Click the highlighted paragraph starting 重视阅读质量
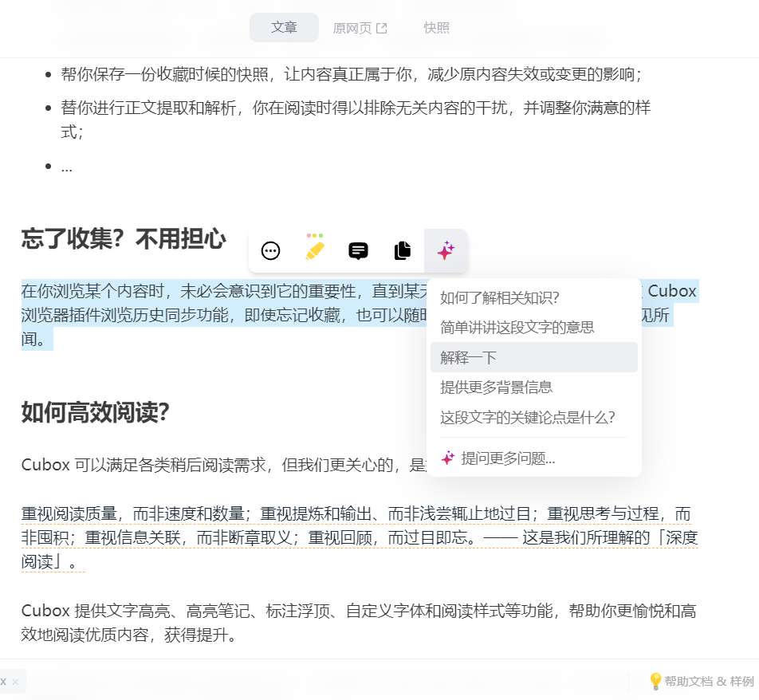Viewport: 759px width, 700px height. pos(359,537)
